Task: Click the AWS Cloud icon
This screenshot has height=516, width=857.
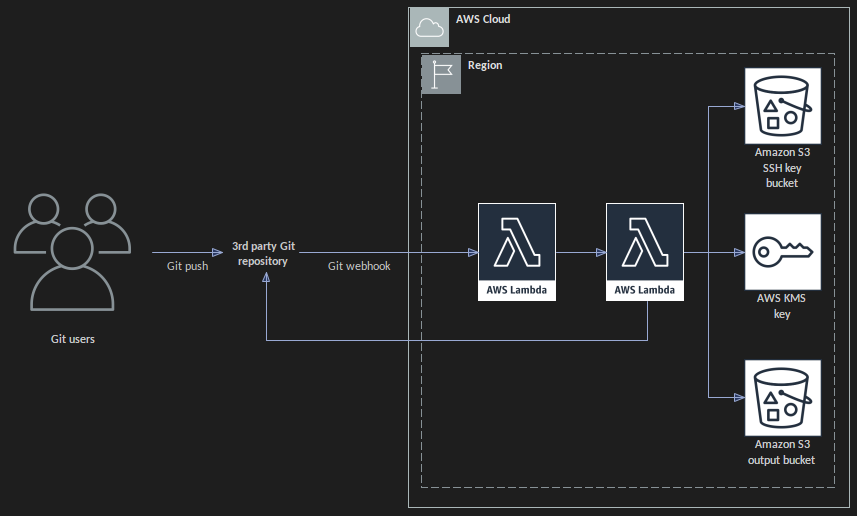Action: pos(429,27)
